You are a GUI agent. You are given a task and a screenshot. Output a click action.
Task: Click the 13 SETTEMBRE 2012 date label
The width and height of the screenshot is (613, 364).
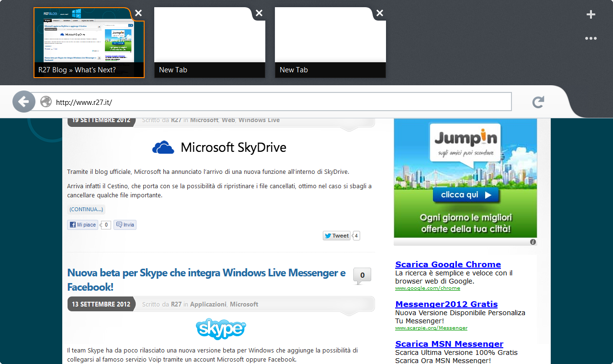[x=101, y=304]
